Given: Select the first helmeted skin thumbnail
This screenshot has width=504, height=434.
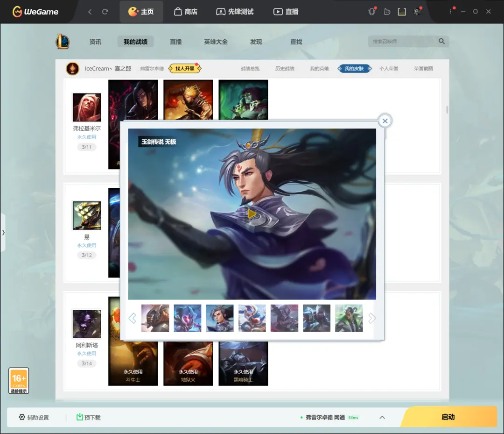Looking at the screenshot, I should pos(155,318).
